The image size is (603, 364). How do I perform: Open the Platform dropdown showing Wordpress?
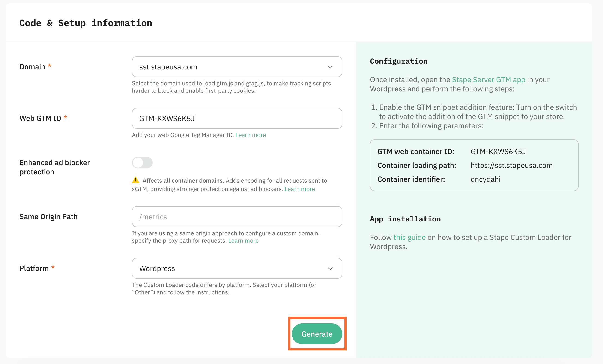coord(237,268)
